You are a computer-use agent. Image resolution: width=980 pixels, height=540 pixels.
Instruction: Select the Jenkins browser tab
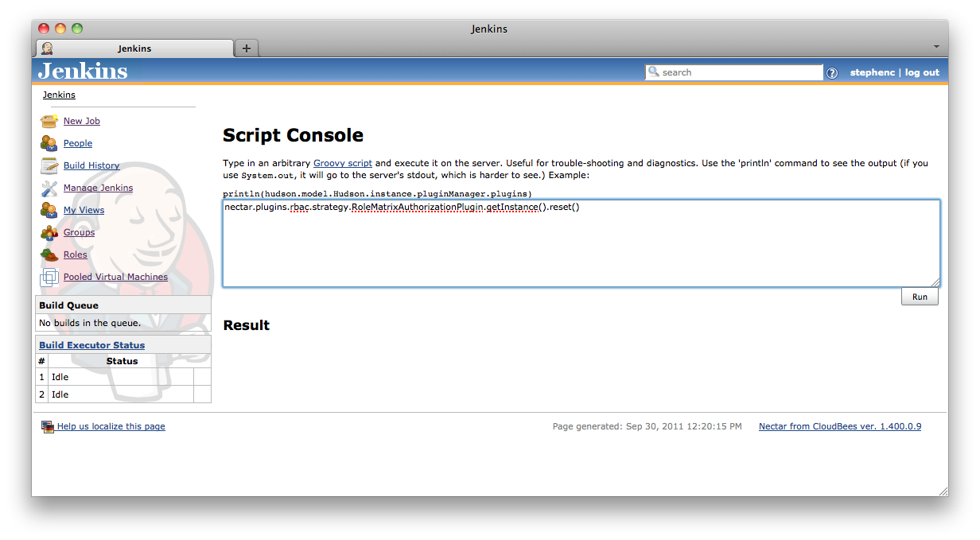coord(134,49)
